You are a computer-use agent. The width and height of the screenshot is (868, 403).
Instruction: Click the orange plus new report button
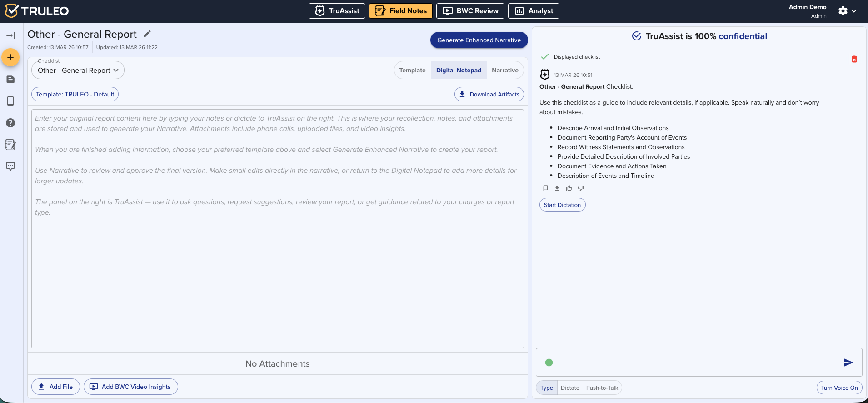pos(10,58)
